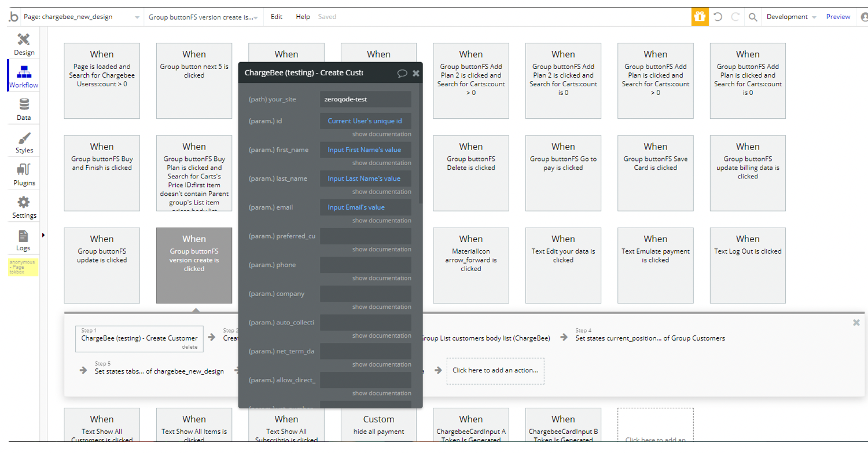Viewport: 868px width, 453px height.
Task: Open the Help menu
Action: pyautogui.click(x=303, y=17)
